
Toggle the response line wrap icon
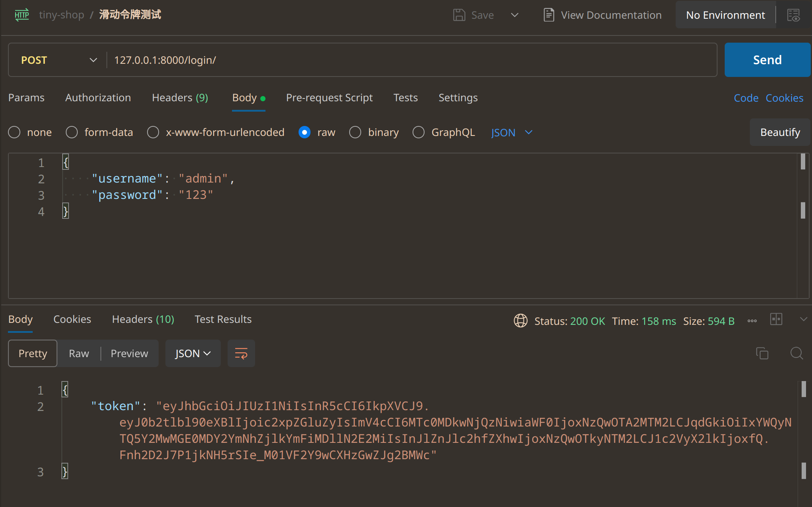[241, 354]
